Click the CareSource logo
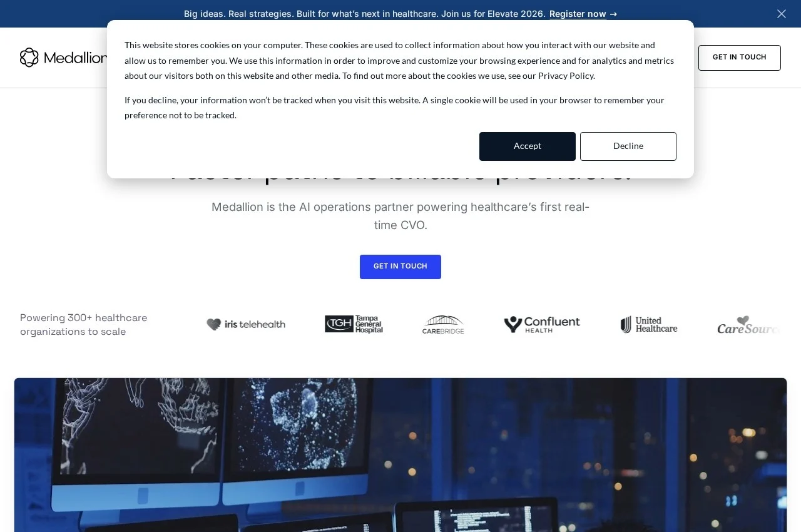Viewport: 801px width, 532px height. 748,325
